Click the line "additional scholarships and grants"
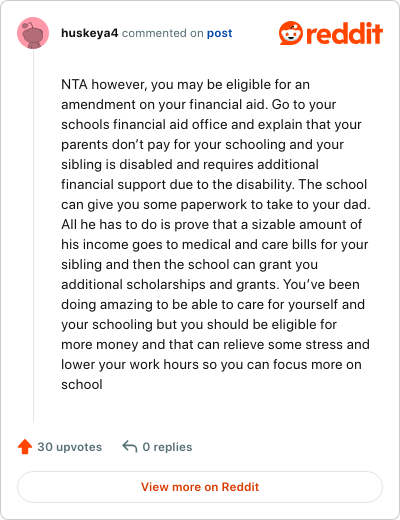 [169, 284]
